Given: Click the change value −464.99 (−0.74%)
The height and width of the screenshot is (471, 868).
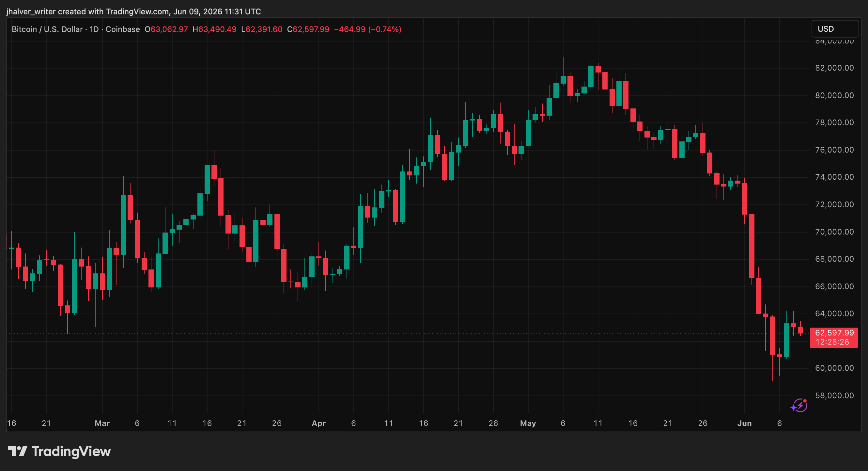Looking at the screenshot, I should pos(368,29).
